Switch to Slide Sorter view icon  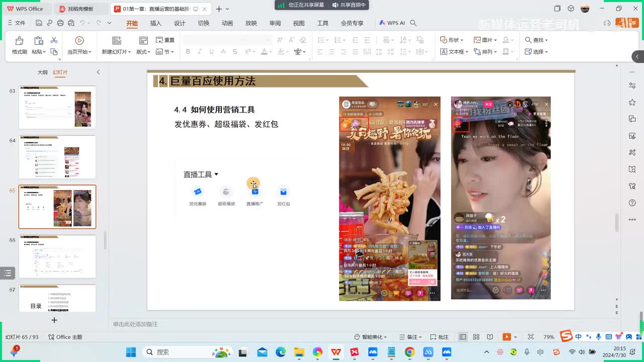(476, 337)
